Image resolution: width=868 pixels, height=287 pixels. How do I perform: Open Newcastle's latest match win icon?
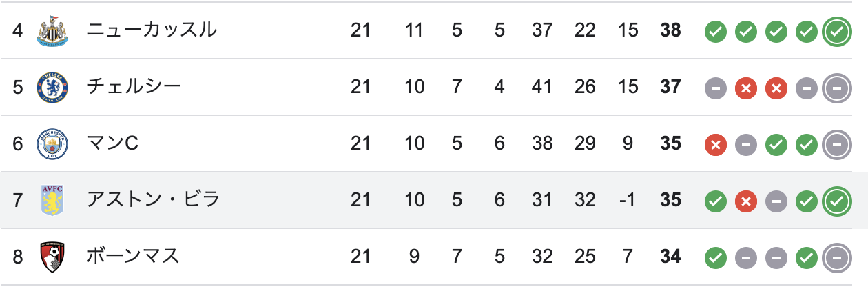click(837, 31)
